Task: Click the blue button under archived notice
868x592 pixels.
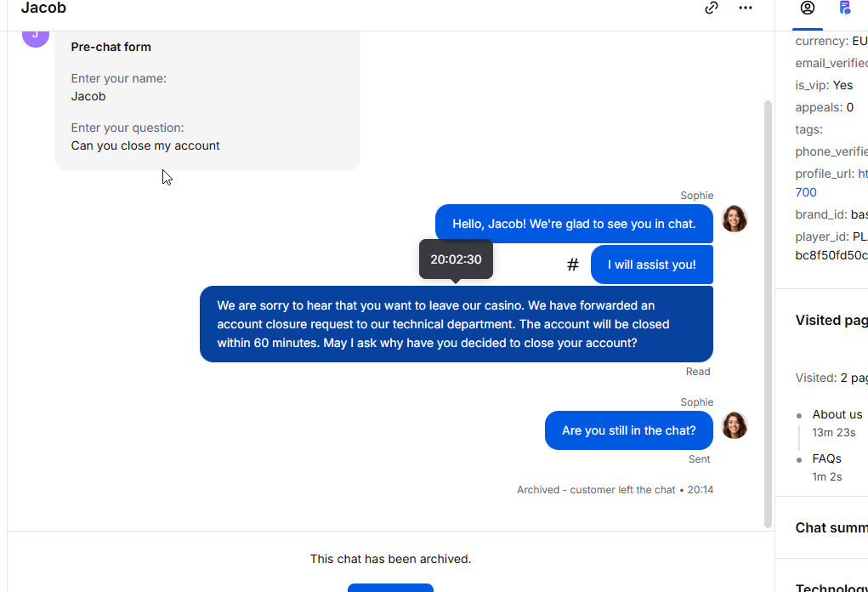Action: (x=390, y=588)
